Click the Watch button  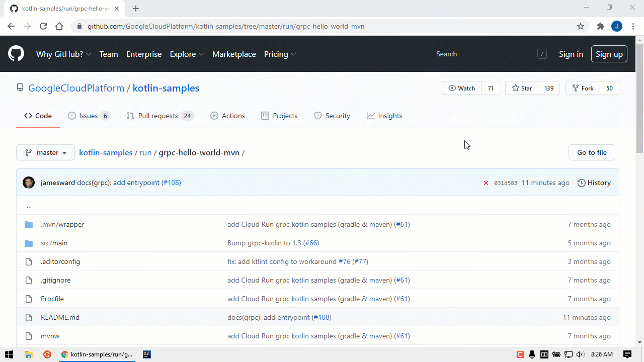coord(462,88)
